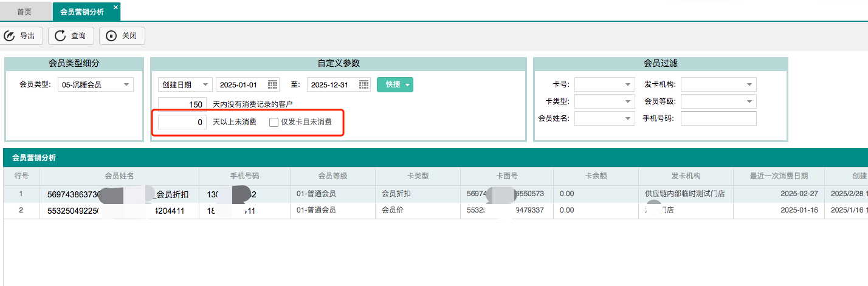Click the 手机号码 filter input field
Screen dimensions: 868x286
[718, 118]
